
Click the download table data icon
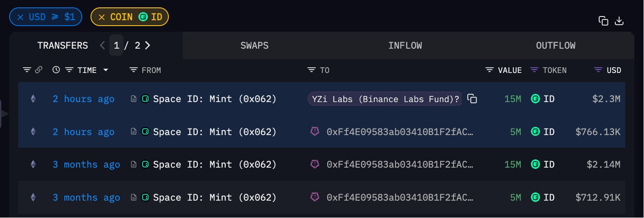point(619,21)
